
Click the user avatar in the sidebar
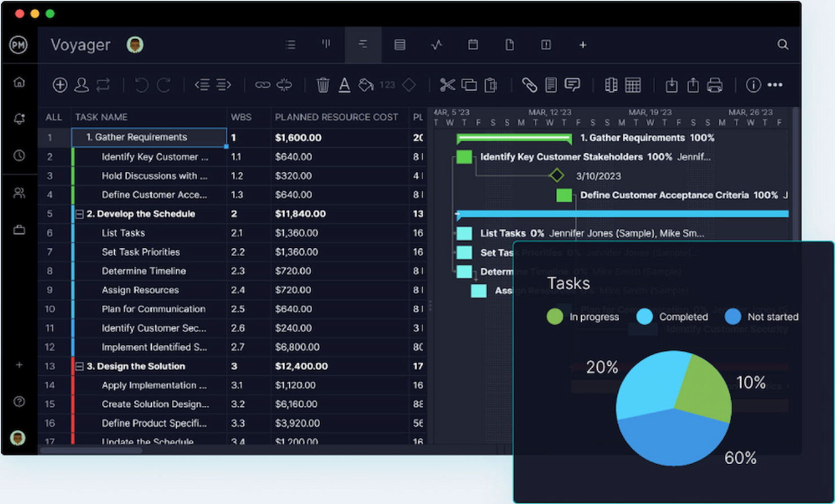click(x=18, y=438)
